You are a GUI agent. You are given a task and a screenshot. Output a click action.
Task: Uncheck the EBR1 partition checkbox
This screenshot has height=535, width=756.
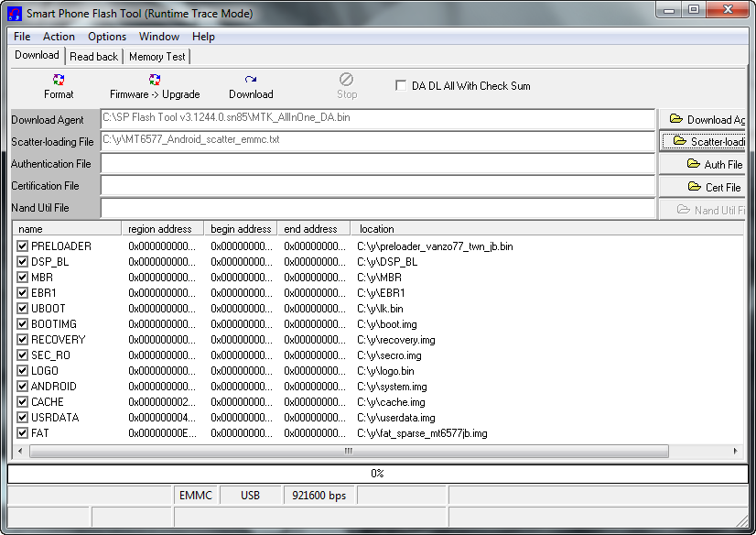pyautogui.click(x=22, y=292)
